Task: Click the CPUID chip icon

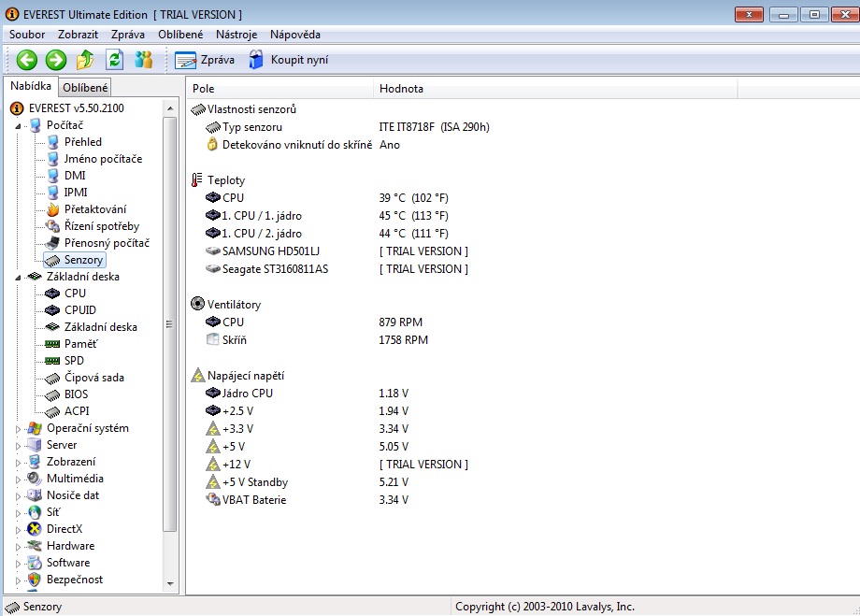Action: (52, 310)
